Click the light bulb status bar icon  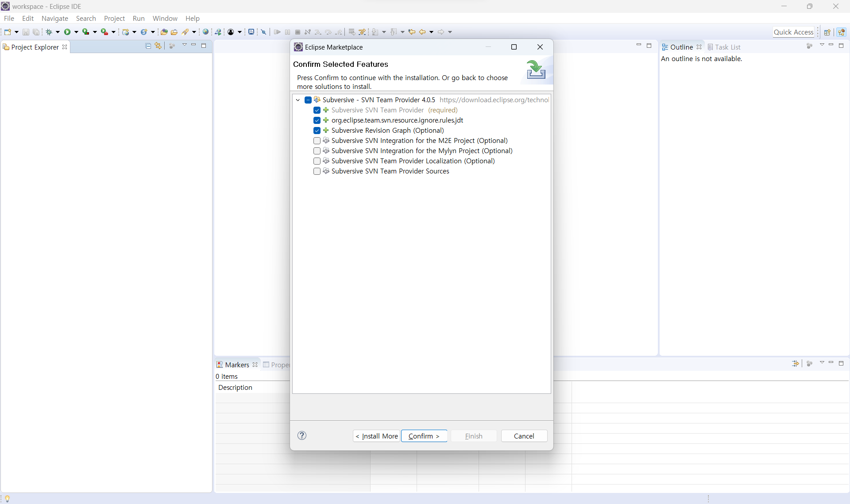[x=7, y=499]
